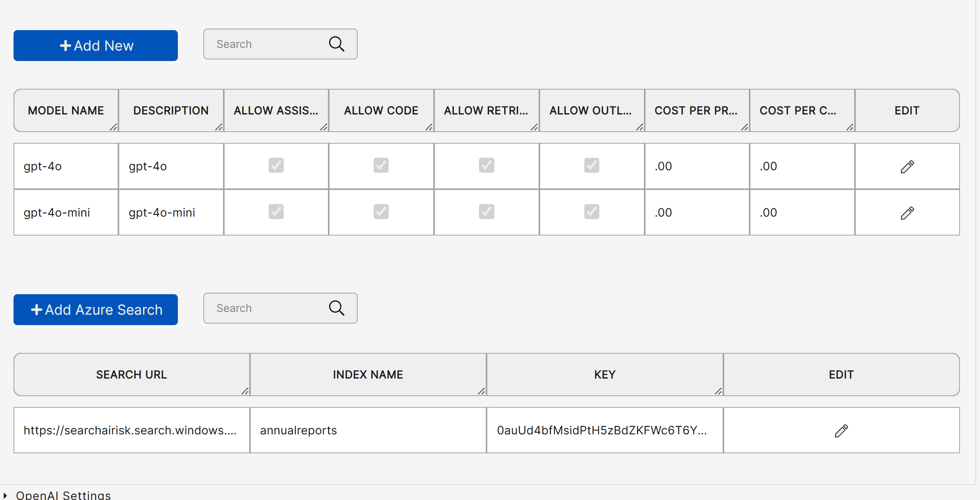The height and width of the screenshot is (500, 980).
Task: Toggle Allow Retrieval checkbox for gpt-4o
Action: [486, 165]
